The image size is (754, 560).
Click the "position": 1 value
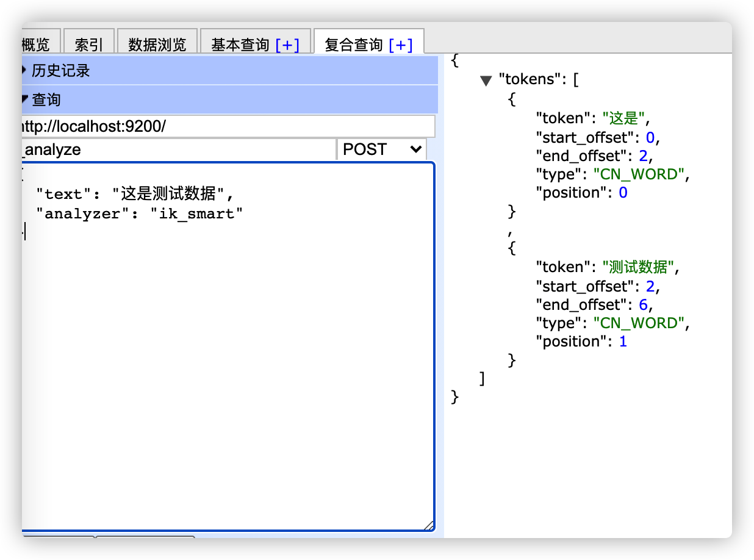(x=623, y=342)
